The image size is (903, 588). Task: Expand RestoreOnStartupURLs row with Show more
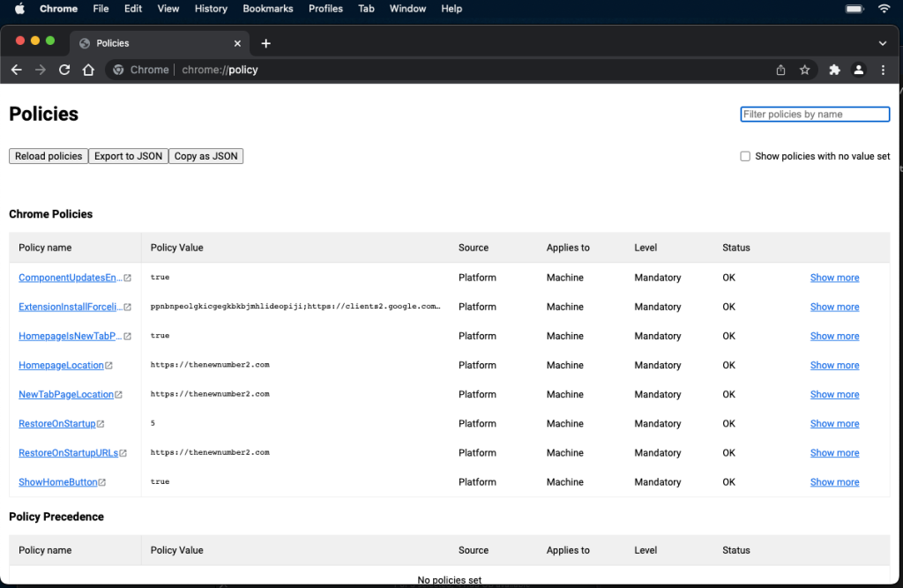[x=834, y=452]
